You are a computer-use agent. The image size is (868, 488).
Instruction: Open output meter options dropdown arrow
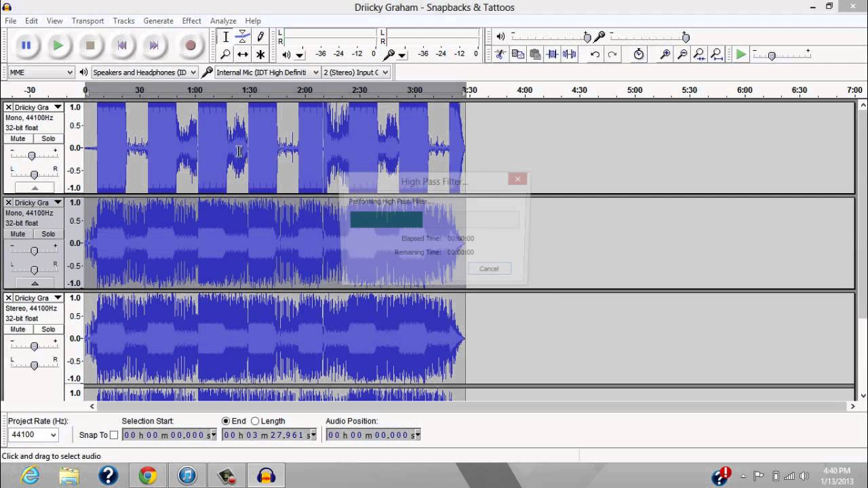[300, 55]
